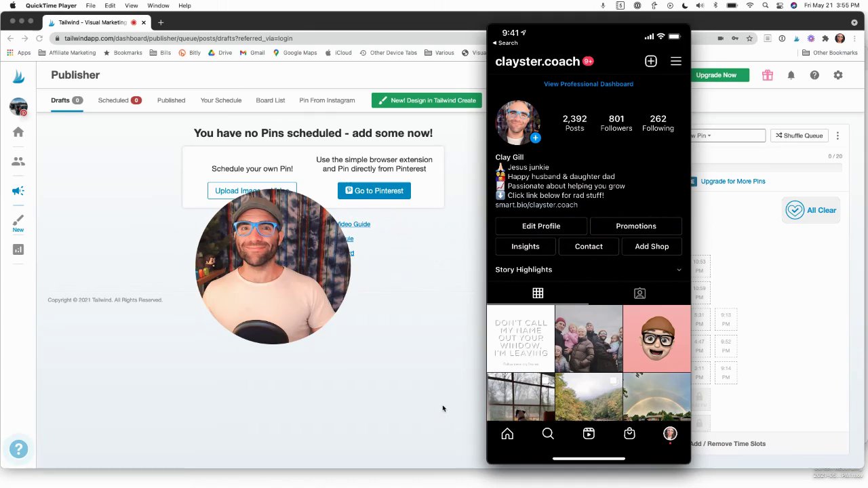Tap Insights button on Instagram

tap(526, 247)
